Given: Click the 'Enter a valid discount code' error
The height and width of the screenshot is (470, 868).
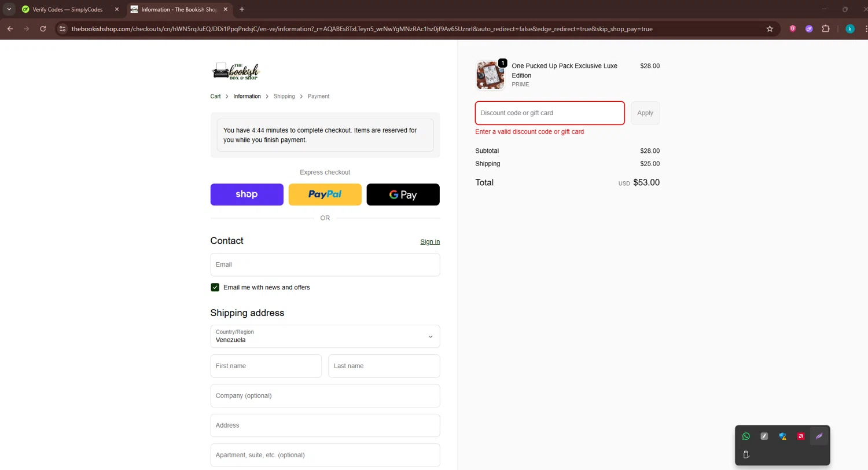Looking at the screenshot, I should click(x=529, y=131).
